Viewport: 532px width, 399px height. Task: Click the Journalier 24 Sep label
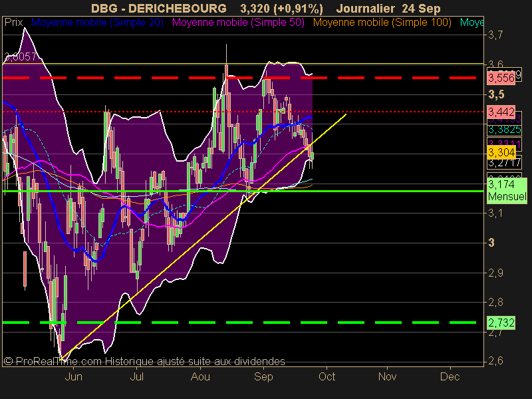(x=388, y=8)
